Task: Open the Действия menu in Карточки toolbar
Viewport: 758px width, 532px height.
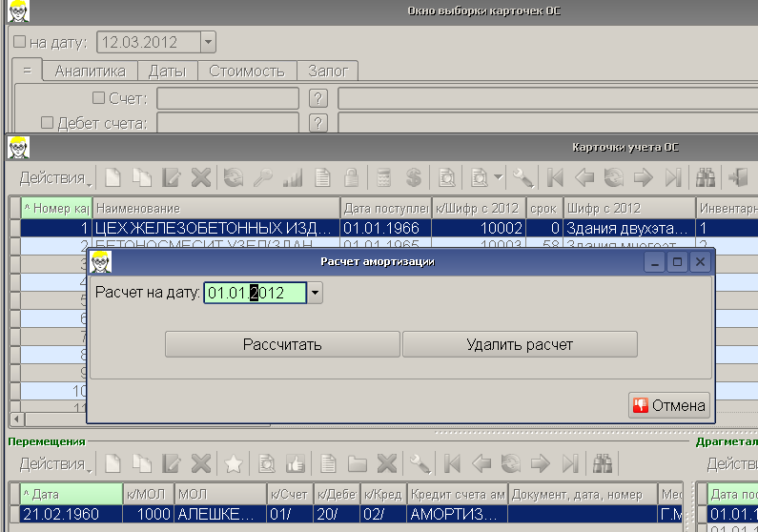Action: point(55,177)
